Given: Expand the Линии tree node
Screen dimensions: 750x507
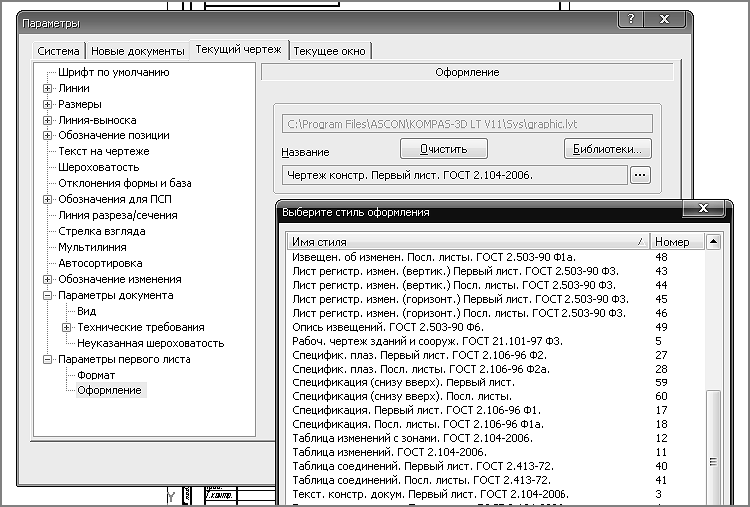Looking at the screenshot, I should coord(47,88).
